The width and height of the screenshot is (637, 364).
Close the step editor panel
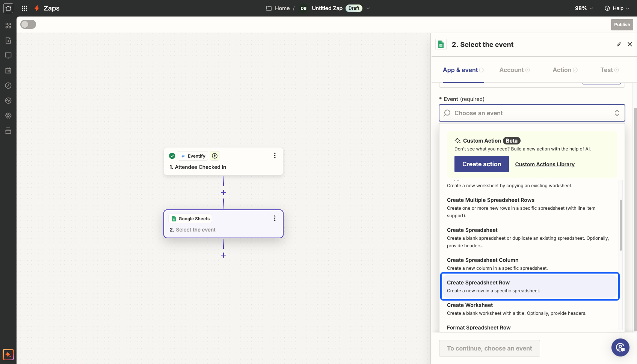[x=630, y=44]
